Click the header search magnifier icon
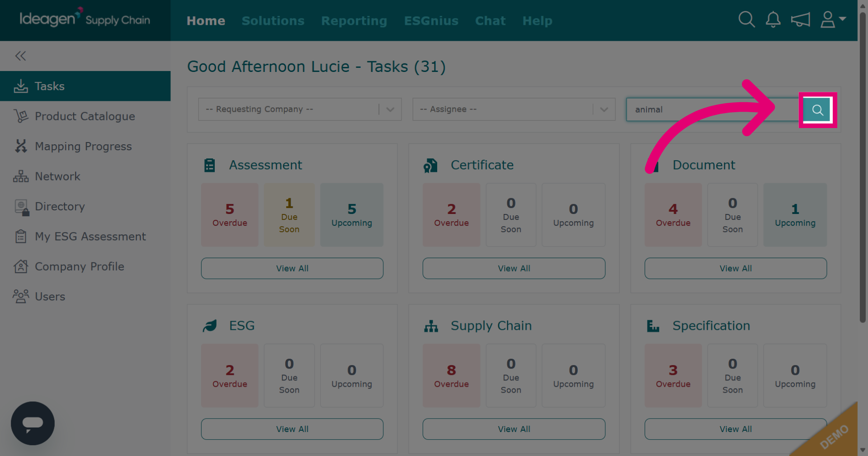Screen dimensions: 868x456 click(x=746, y=19)
